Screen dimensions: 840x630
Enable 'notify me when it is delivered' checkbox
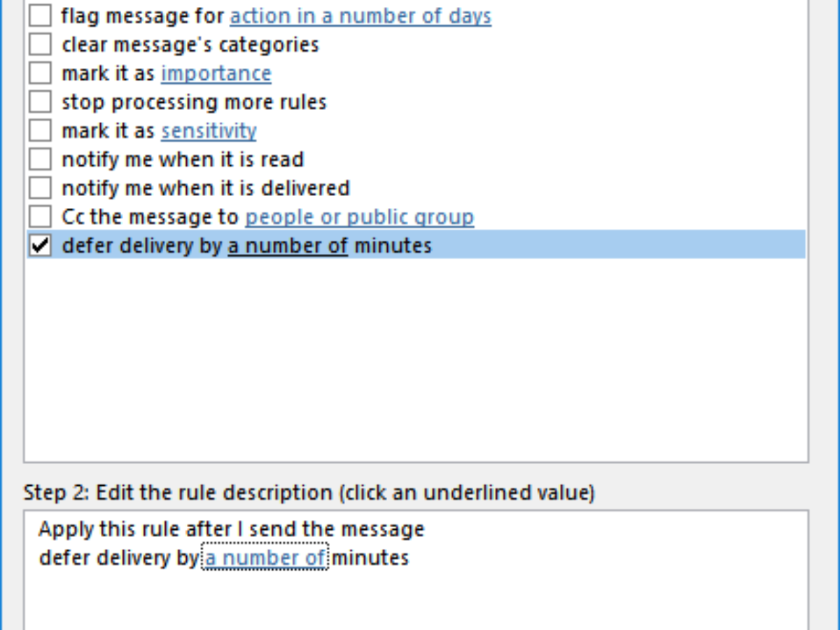[40, 188]
